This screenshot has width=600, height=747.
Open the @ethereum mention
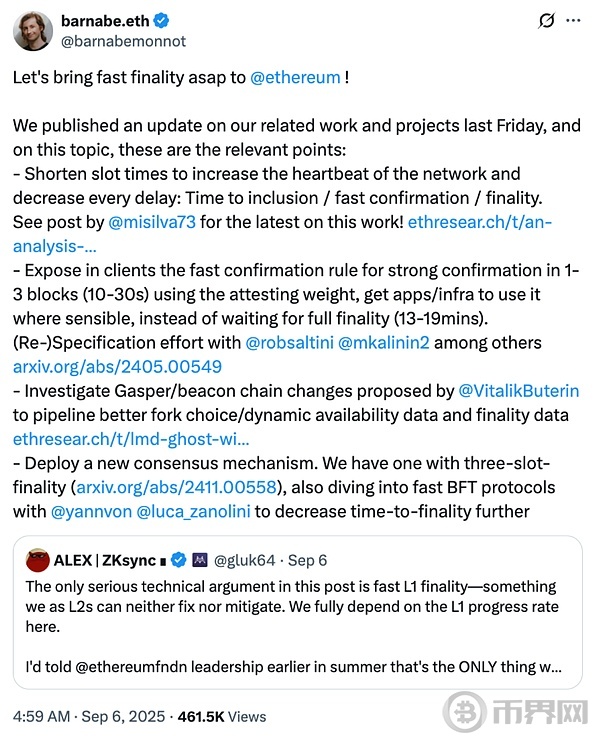coord(295,77)
